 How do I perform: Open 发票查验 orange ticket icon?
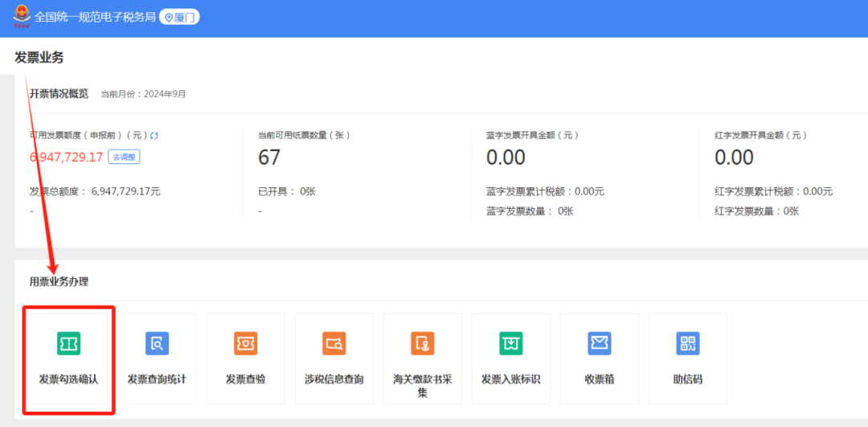[245, 343]
